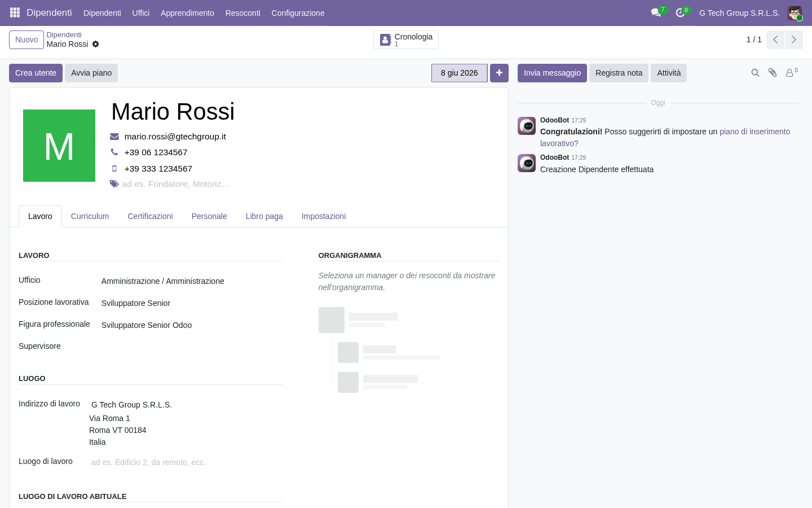Go to the next record arrow

click(x=794, y=40)
